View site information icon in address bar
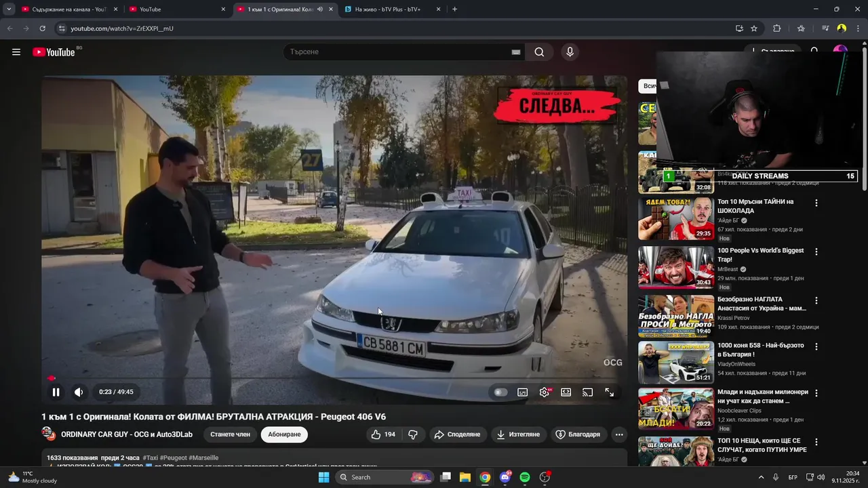Image resolution: width=868 pixels, height=488 pixels. (x=62, y=28)
